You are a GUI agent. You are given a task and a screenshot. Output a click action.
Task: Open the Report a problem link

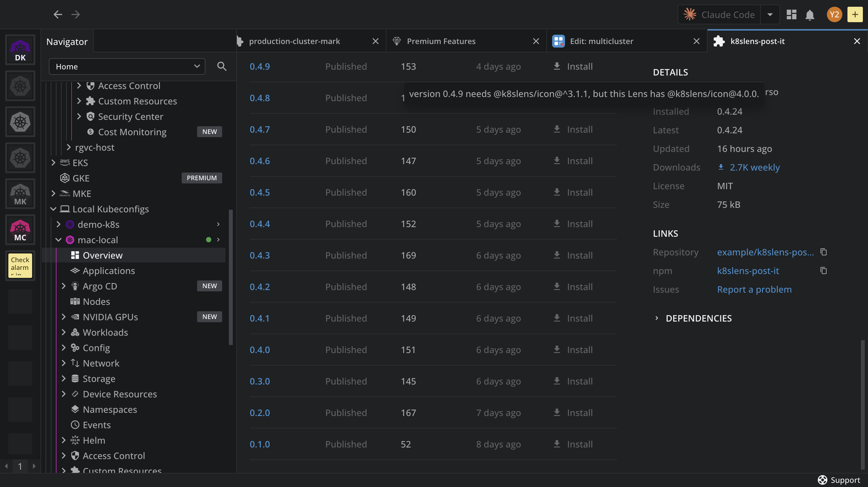[x=754, y=289]
